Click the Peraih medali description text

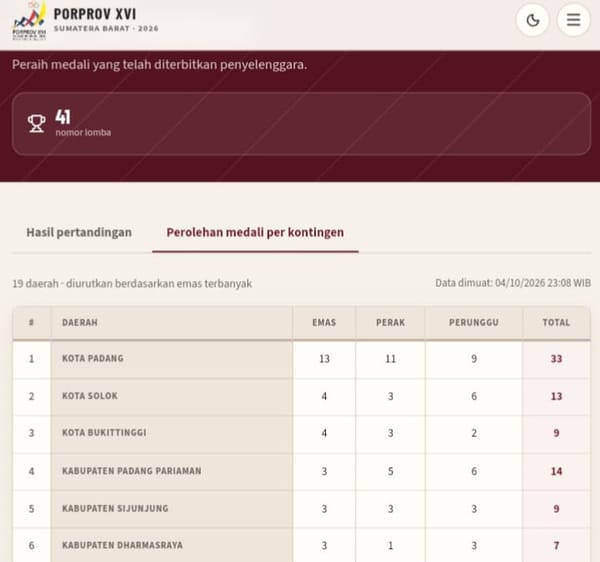coord(159,65)
